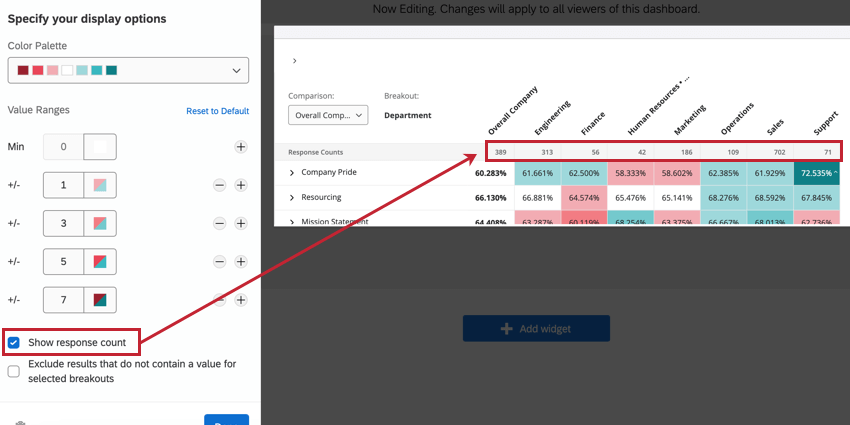Remove the +/- 1 value range

(220, 185)
